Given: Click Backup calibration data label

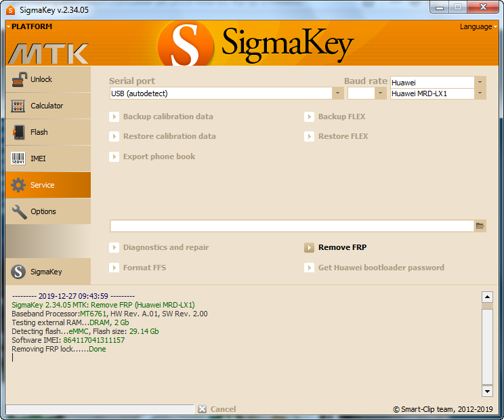Looking at the screenshot, I should pyautogui.click(x=168, y=117).
